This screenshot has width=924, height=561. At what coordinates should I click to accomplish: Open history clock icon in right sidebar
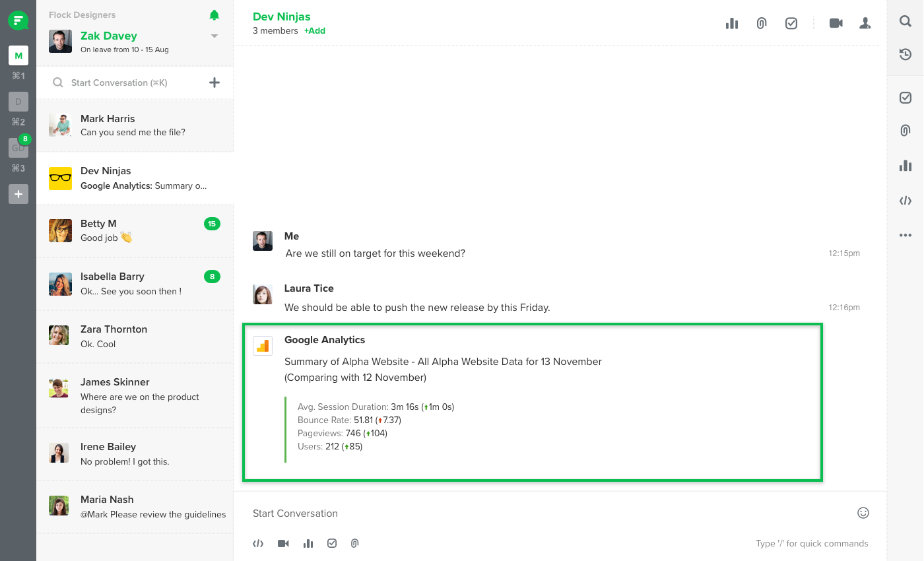tap(906, 54)
